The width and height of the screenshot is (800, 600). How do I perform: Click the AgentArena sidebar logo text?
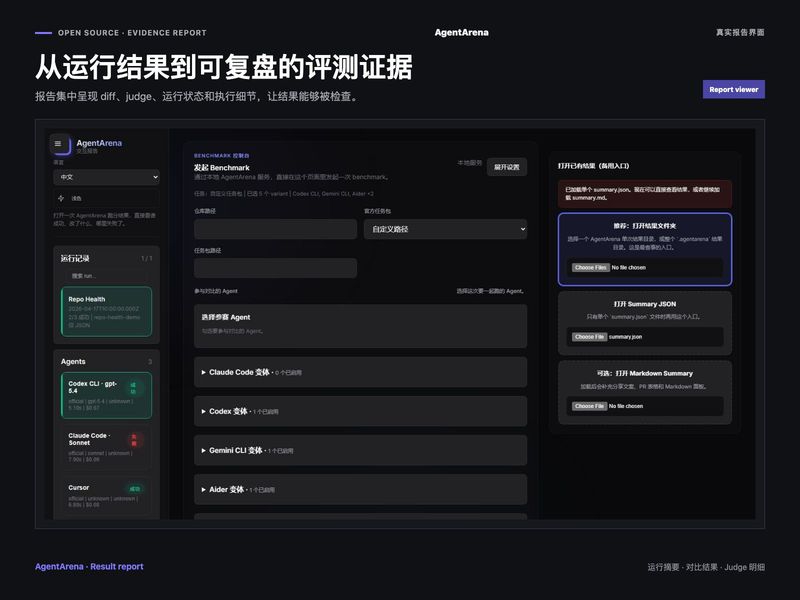(x=99, y=143)
